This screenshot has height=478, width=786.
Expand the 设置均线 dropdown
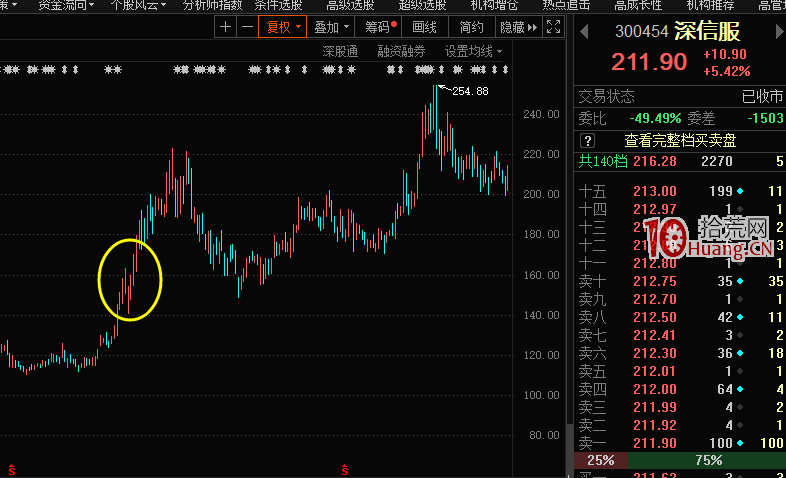tap(473, 51)
